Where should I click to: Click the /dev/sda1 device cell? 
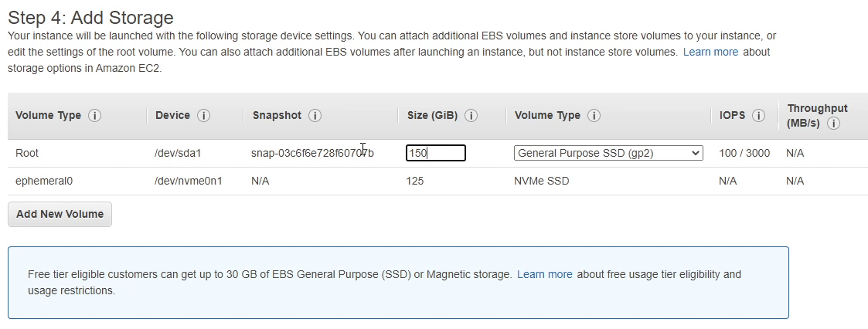click(178, 153)
